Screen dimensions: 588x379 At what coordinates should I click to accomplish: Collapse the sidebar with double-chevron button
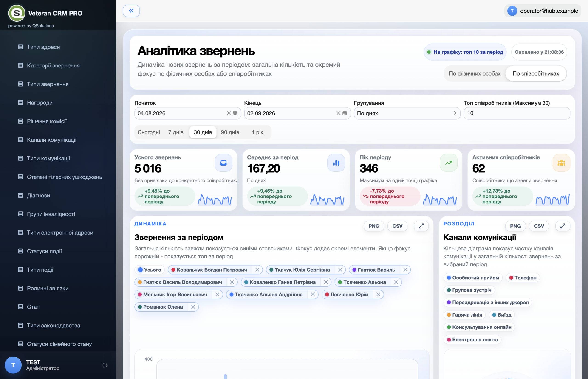tap(131, 11)
